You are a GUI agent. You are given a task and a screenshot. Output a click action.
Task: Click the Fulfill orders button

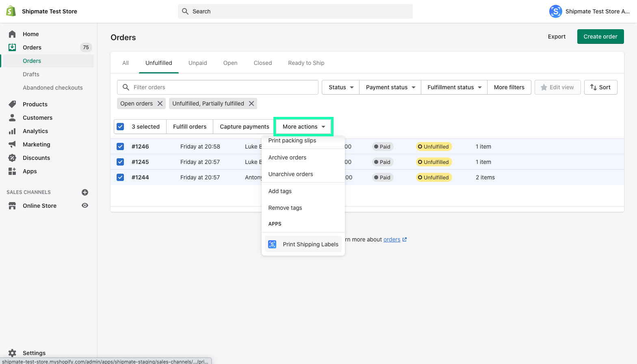click(190, 127)
